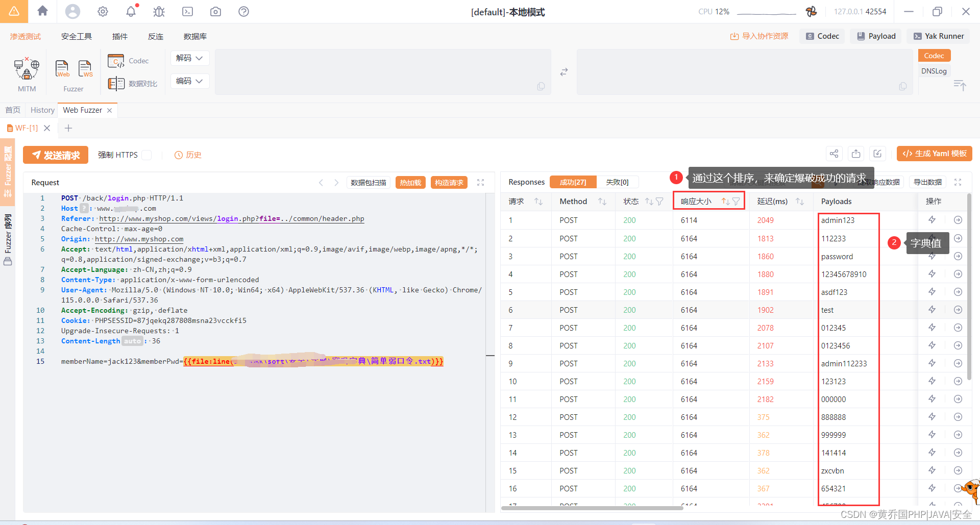Open the request history button
This screenshot has height=525, width=980.
pos(188,155)
